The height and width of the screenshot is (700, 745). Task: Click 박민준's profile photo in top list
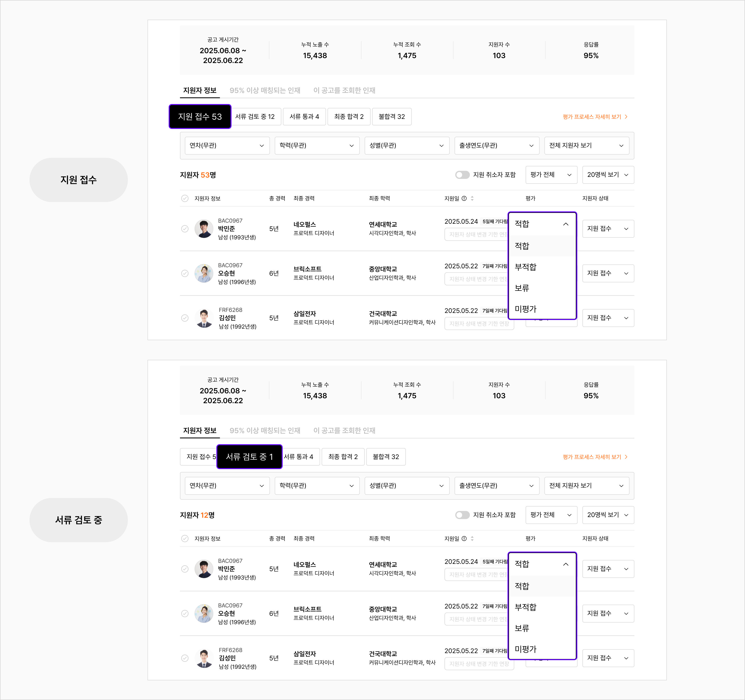click(204, 229)
